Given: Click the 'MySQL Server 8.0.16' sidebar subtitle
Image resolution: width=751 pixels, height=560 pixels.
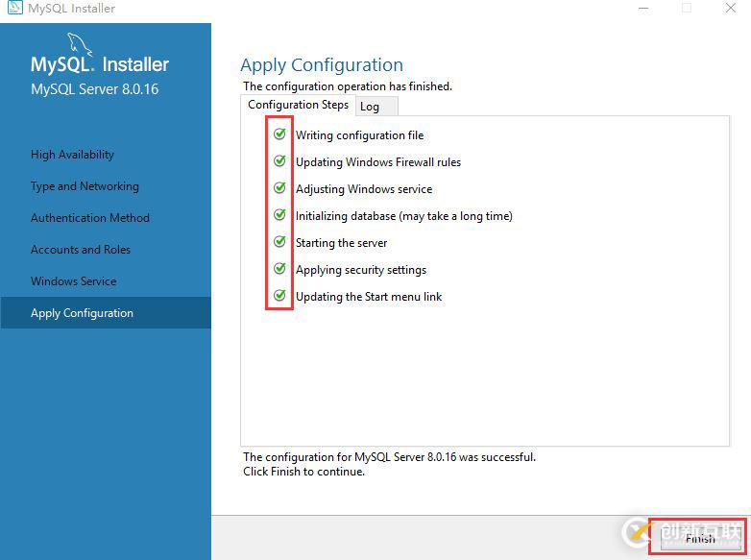Looking at the screenshot, I should (94, 89).
